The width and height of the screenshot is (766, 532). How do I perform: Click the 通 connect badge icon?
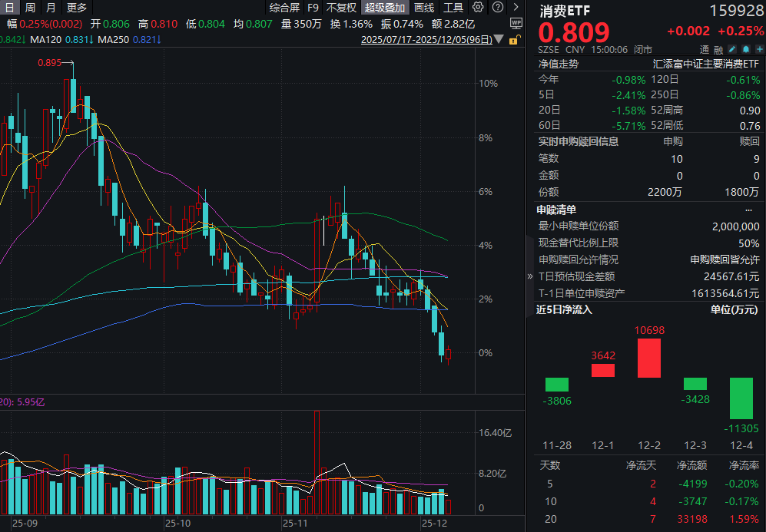click(x=705, y=49)
